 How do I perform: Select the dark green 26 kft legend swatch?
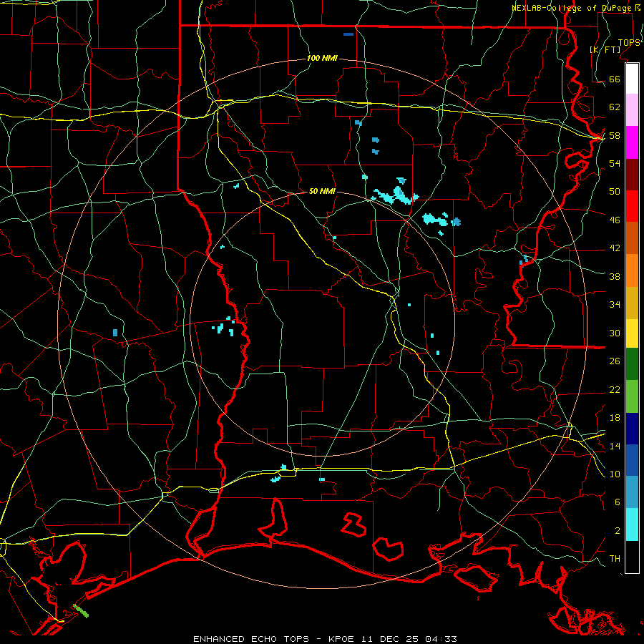click(632, 364)
